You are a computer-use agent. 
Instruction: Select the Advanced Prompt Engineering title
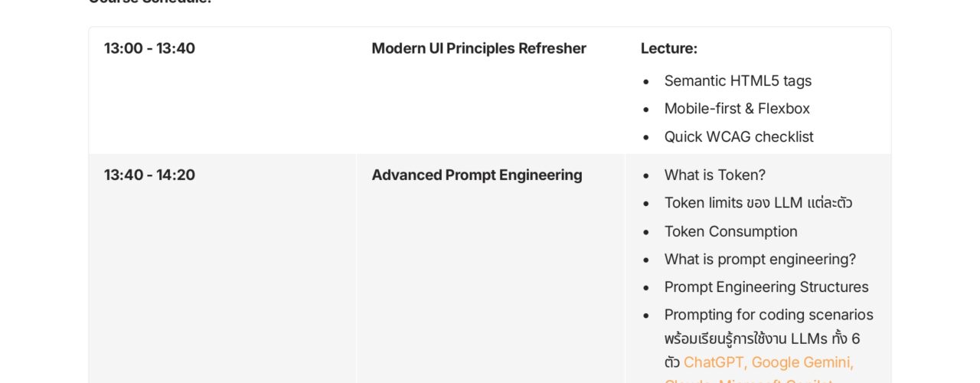pos(476,175)
